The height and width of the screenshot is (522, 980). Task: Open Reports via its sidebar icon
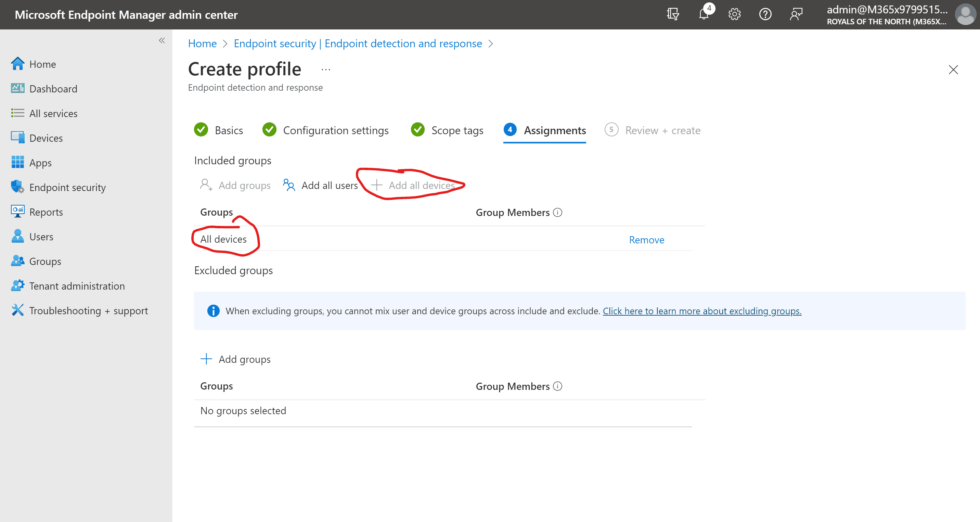click(17, 212)
